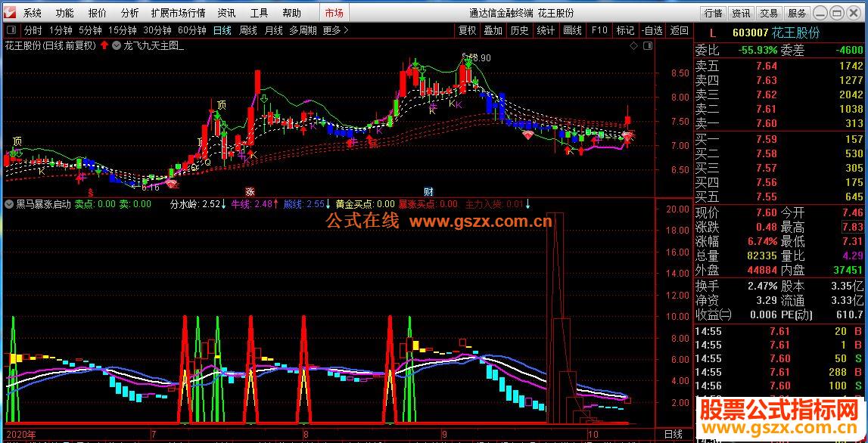Click the 涨幅 value 6.74%

[762, 242]
